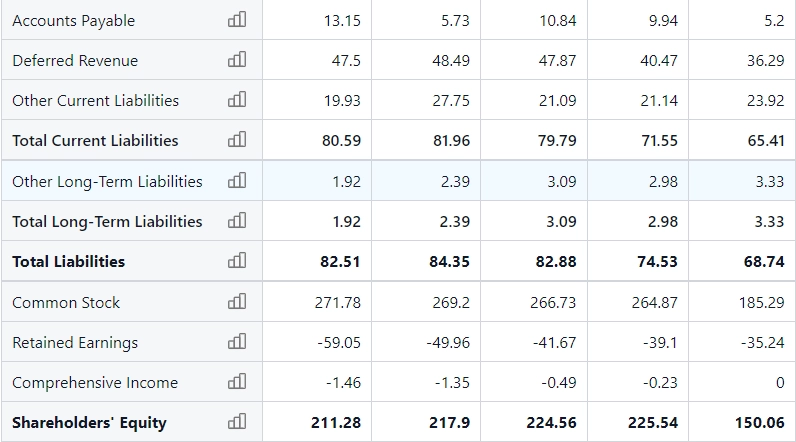Click the Shareholders' Equity chart icon
This screenshot has height=442, width=796.
point(237,422)
